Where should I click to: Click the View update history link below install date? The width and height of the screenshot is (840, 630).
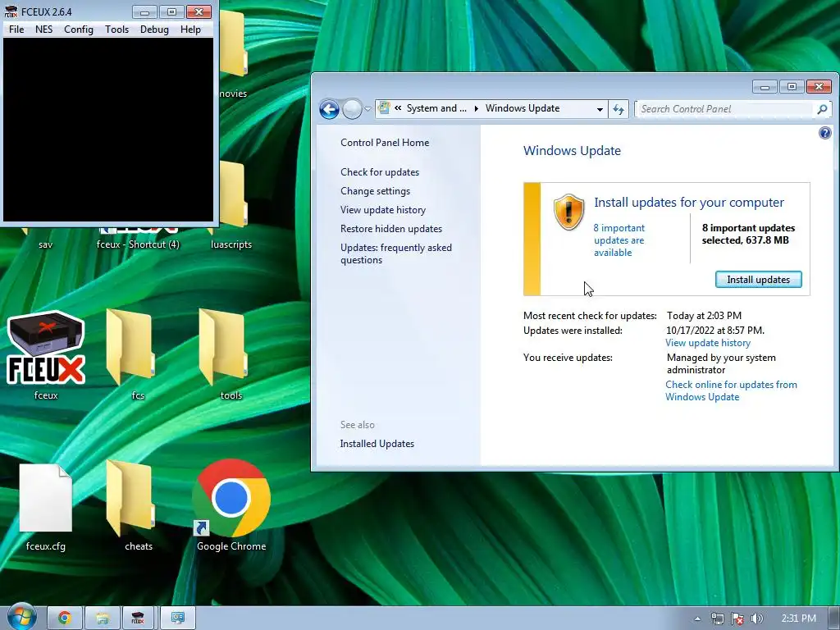pos(708,343)
